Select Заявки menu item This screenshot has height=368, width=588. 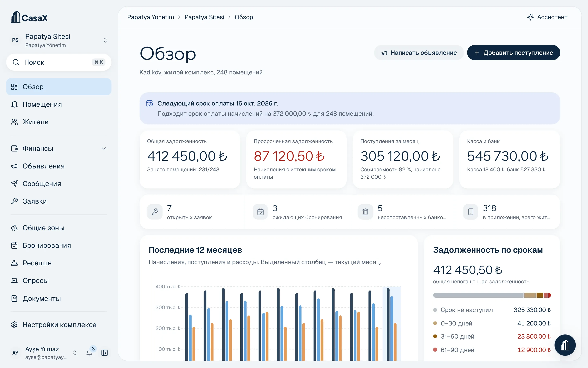[59, 201]
